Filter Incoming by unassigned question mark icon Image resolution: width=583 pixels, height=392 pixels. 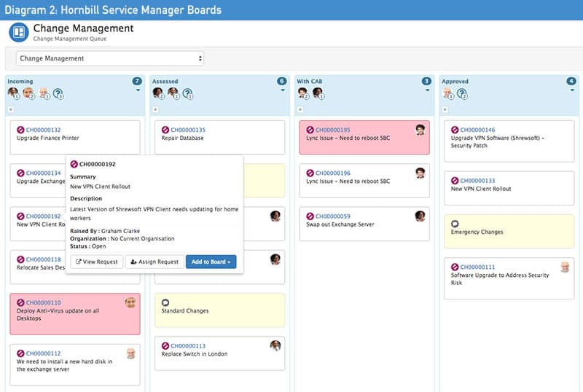pos(58,94)
